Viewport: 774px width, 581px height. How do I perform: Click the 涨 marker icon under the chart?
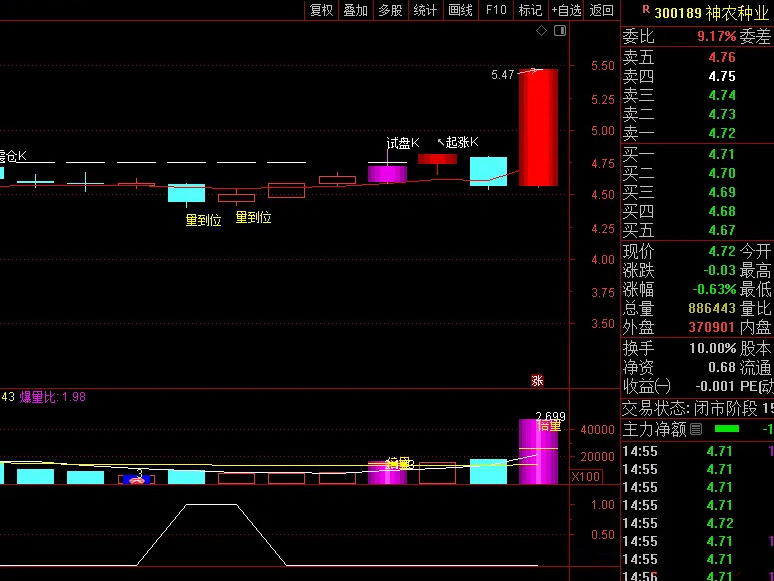point(537,380)
